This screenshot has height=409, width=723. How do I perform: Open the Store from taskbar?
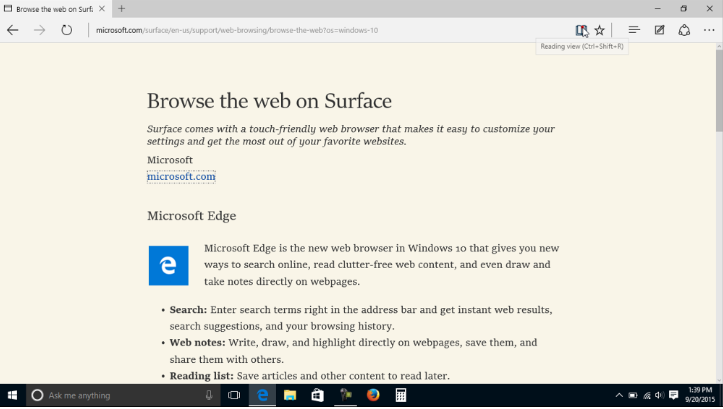tap(318, 396)
